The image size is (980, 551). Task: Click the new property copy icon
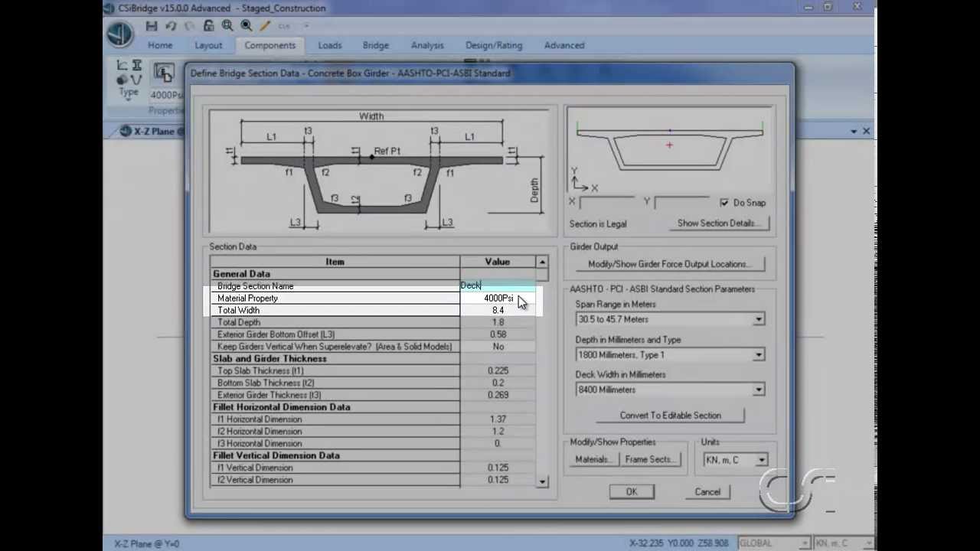coord(163,73)
